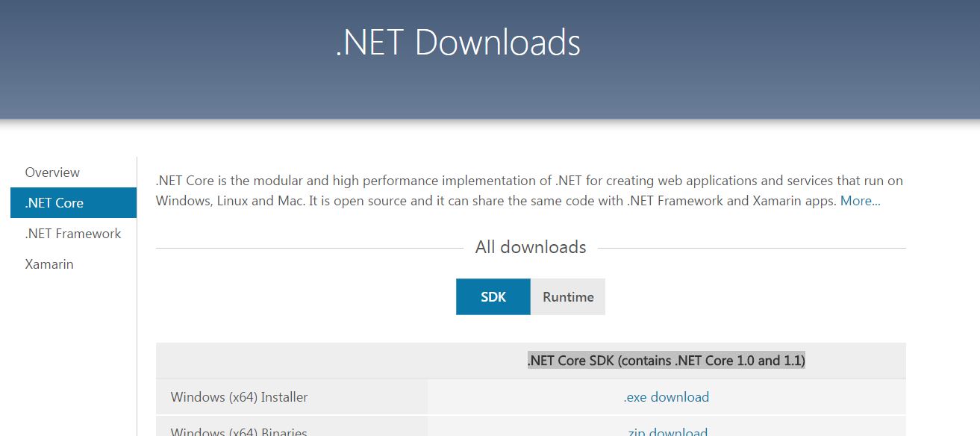Download the Windows x64 installer .exe
Image resolution: width=980 pixels, height=436 pixels.
(667, 397)
